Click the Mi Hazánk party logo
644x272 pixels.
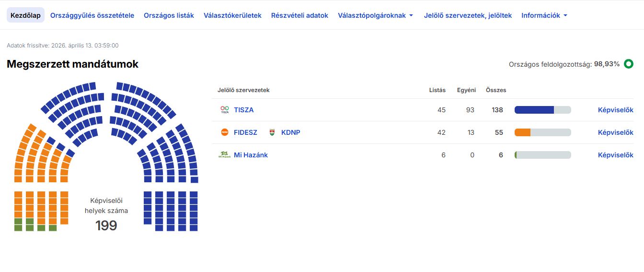click(224, 155)
